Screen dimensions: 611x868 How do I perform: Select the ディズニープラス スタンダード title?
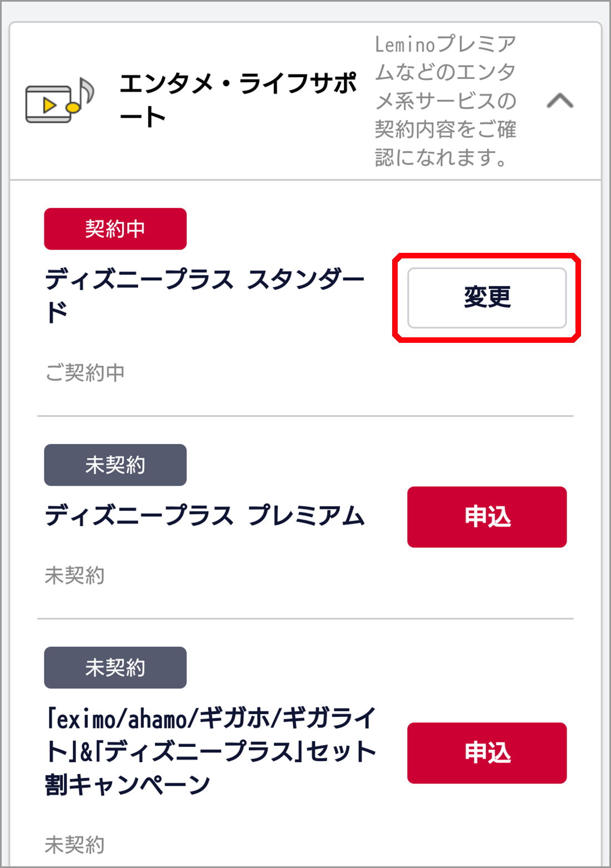[x=204, y=296]
